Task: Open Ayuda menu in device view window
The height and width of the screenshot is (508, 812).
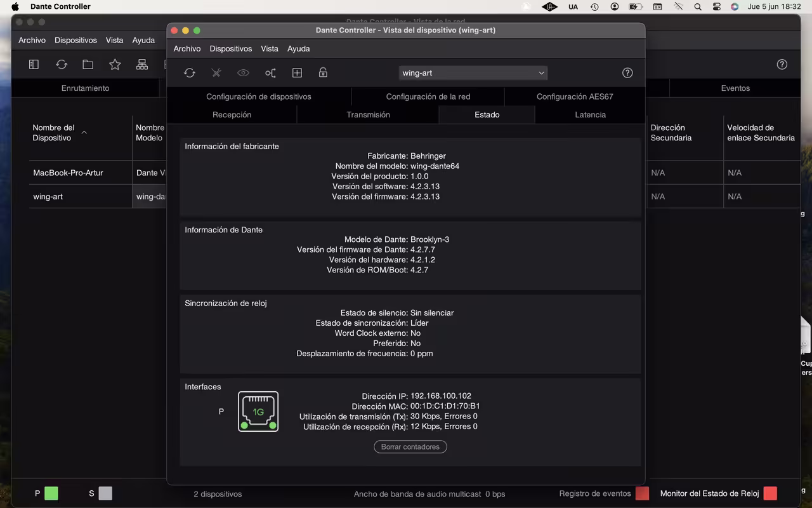Action: [299, 49]
